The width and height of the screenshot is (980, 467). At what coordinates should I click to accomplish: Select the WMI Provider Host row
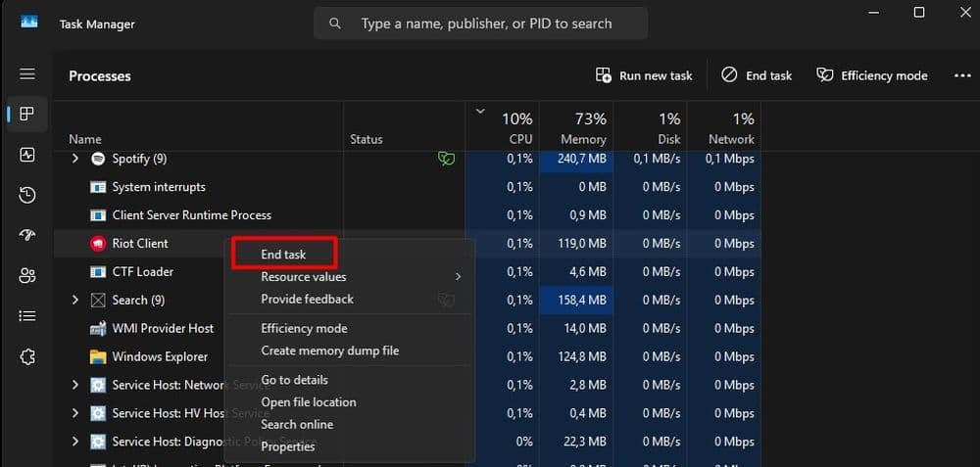[408, 328]
